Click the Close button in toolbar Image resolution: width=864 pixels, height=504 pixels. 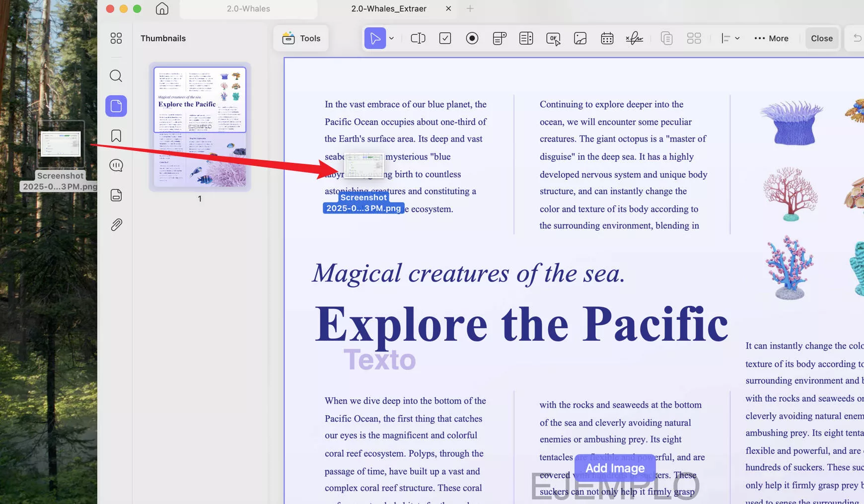click(x=822, y=38)
